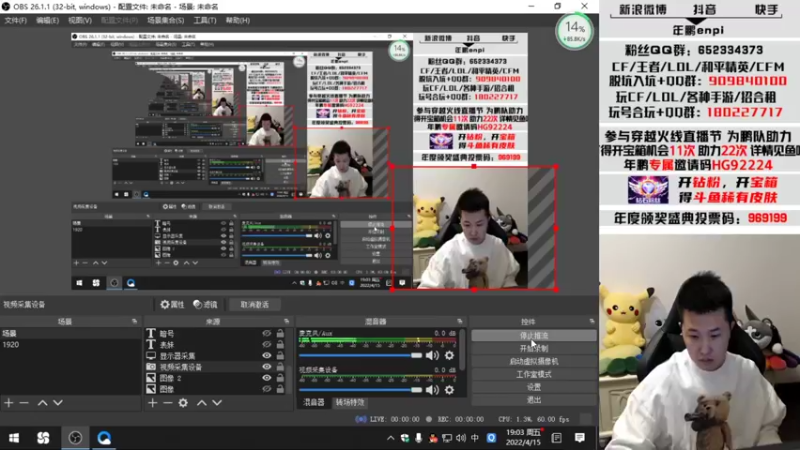This screenshot has width=800, height=450.
Task: Open taskbar clock showing 19:03
Action: [x=523, y=438]
